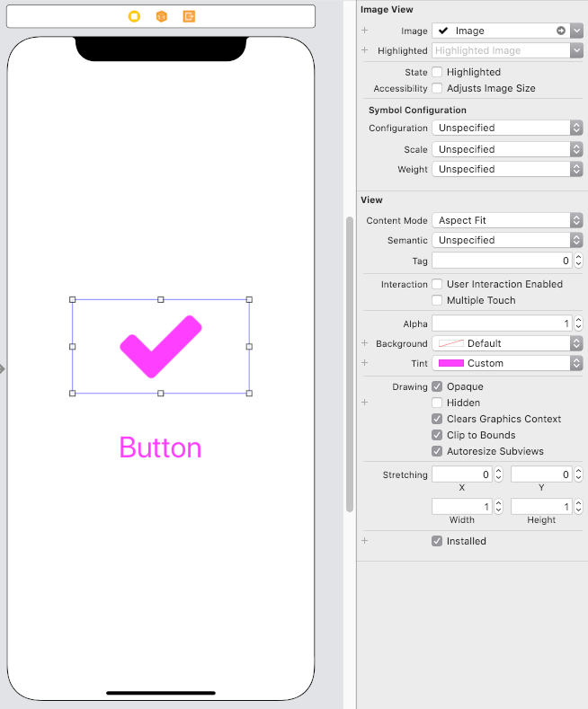Viewport: 588px width, 709px height.
Task: Toggle the Hidden checkbox
Action: point(437,403)
